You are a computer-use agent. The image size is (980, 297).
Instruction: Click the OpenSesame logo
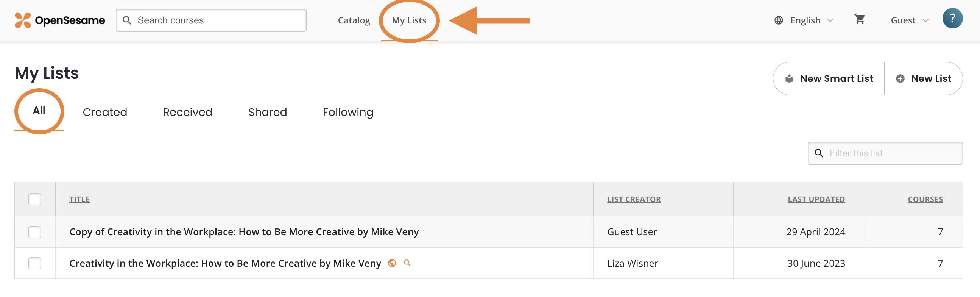[x=60, y=20]
